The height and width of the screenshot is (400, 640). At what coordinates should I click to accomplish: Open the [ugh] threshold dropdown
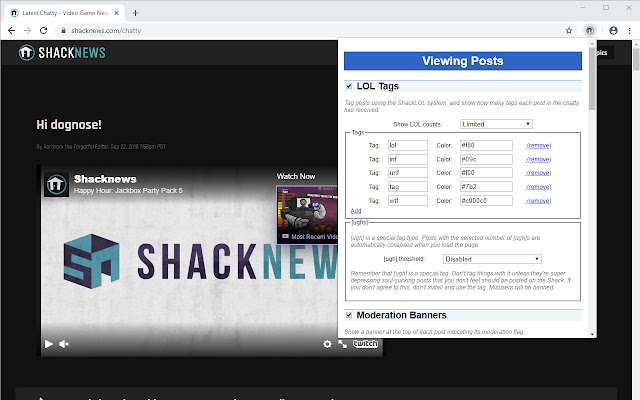(x=492, y=259)
